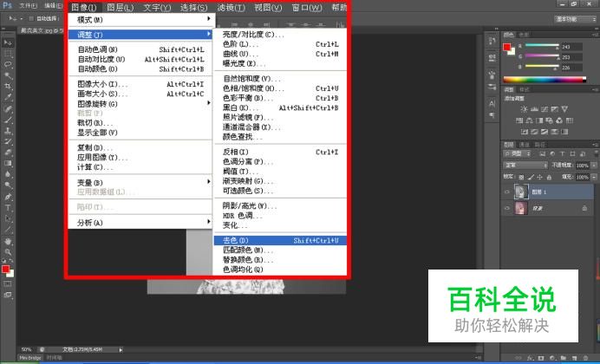Hide the 背景 layer via eye icon
The image size is (600, 364).
[x=507, y=208]
